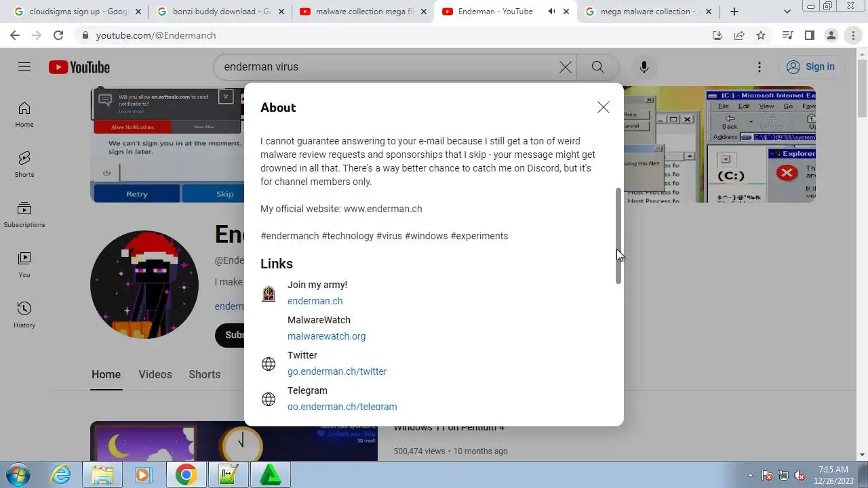This screenshot has height=488, width=868.
Task: Toggle the browser side panel
Action: 809,35
